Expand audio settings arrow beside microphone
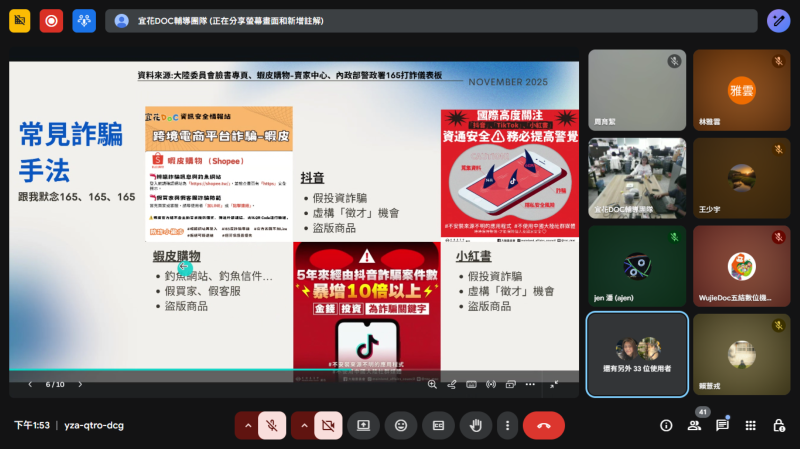The height and width of the screenshot is (449, 800). pos(247,425)
